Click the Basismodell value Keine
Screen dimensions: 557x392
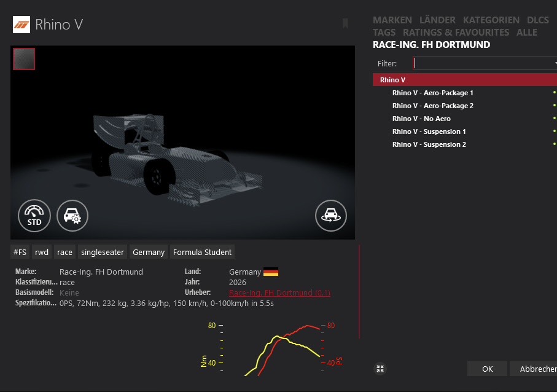(69, 293)
